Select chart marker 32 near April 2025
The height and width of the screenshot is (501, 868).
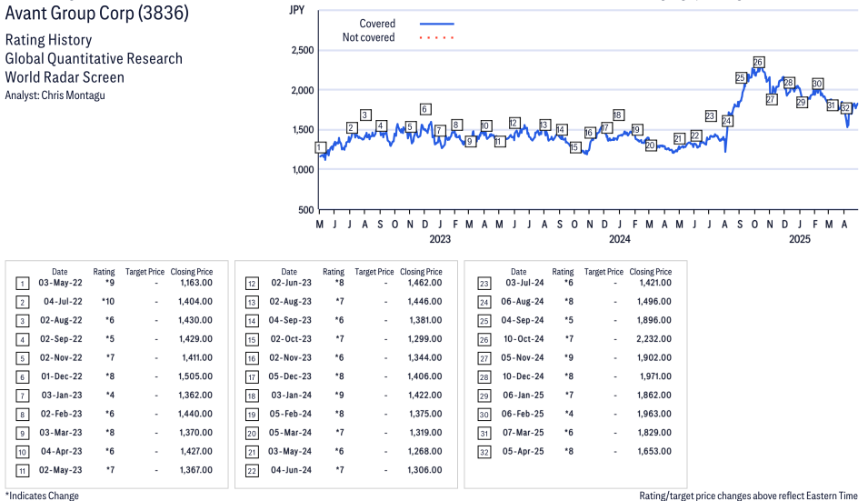tap(845, 108)
